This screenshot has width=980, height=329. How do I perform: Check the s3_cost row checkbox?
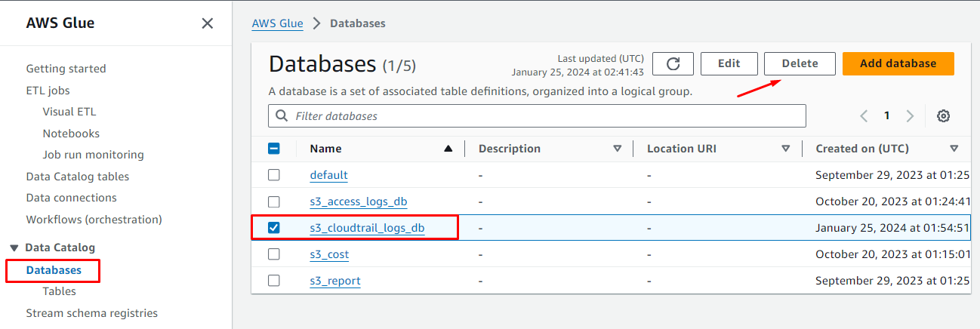tap(274, 254)
